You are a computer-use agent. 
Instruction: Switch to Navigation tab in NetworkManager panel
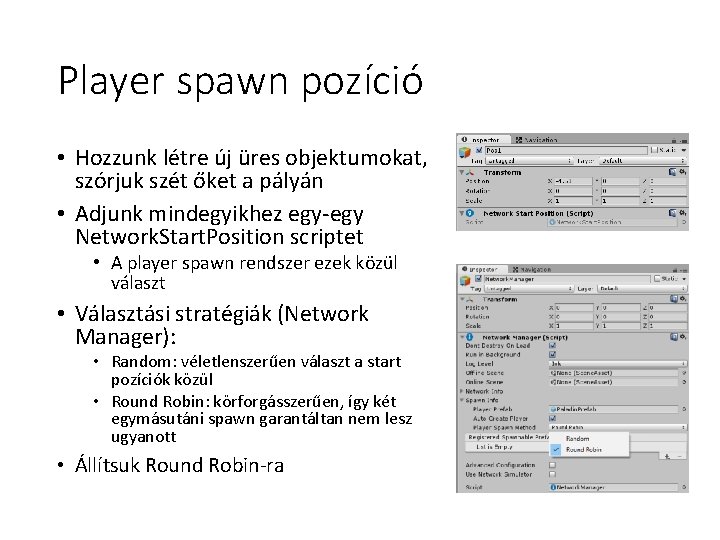[x=532, y=270]
